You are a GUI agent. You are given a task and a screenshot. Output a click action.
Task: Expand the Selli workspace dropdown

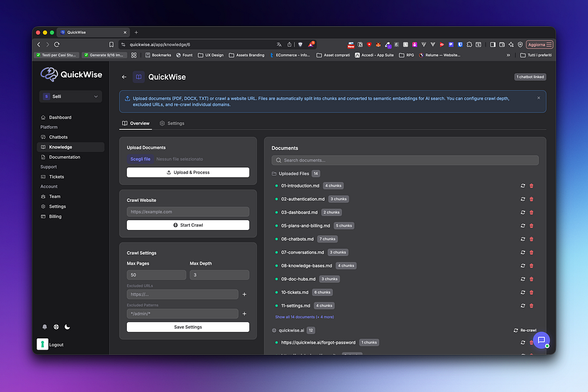71,96
